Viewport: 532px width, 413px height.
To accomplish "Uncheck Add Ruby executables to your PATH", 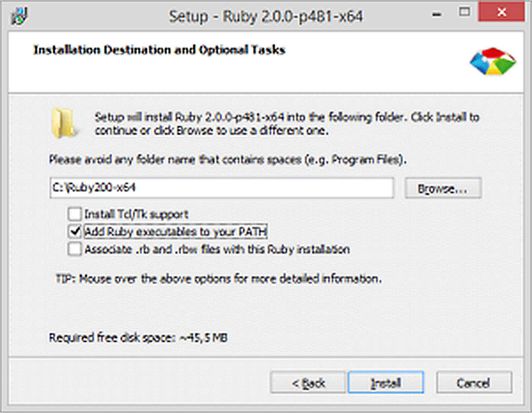I will pos(74,232).
